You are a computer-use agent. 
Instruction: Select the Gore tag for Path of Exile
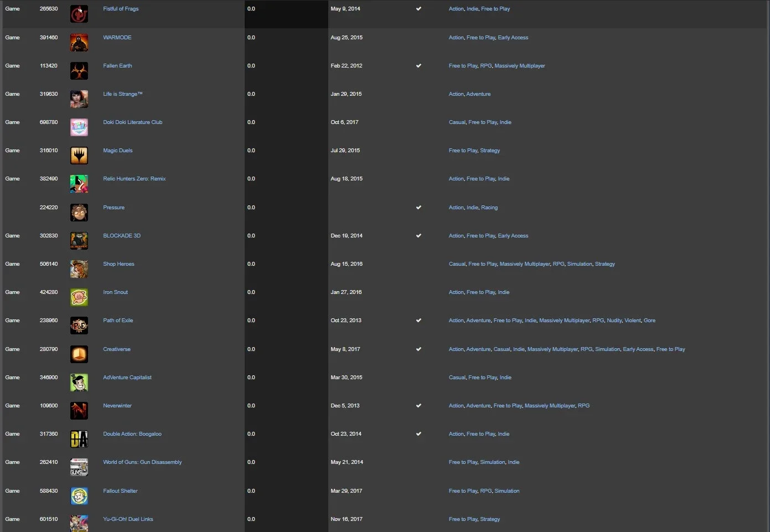649,321
